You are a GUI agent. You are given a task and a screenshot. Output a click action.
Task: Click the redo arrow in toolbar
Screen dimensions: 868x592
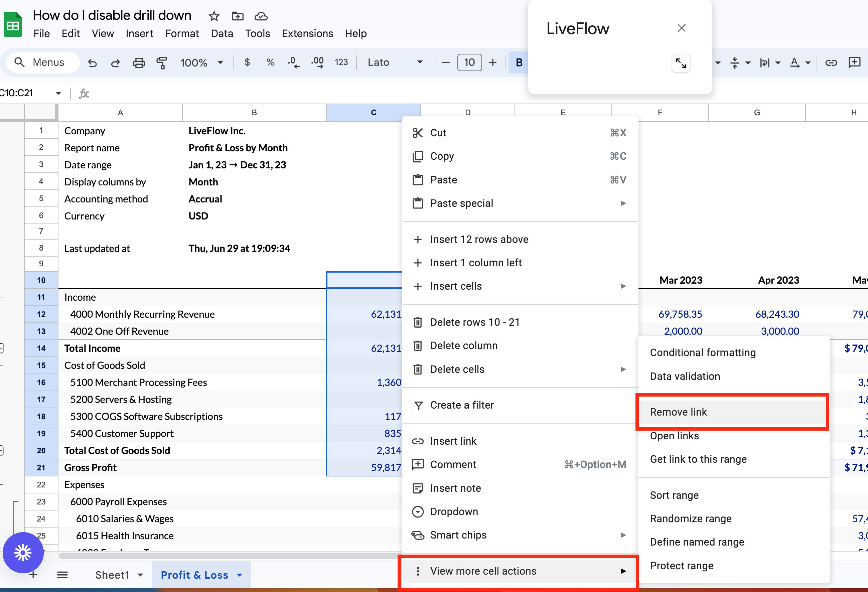point(115,63)
